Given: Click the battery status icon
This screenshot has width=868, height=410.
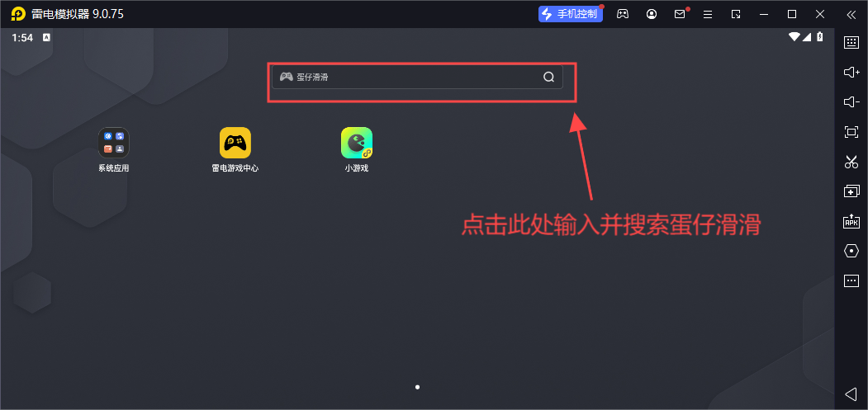Looking at the screenshot, I should coord(820,37).
